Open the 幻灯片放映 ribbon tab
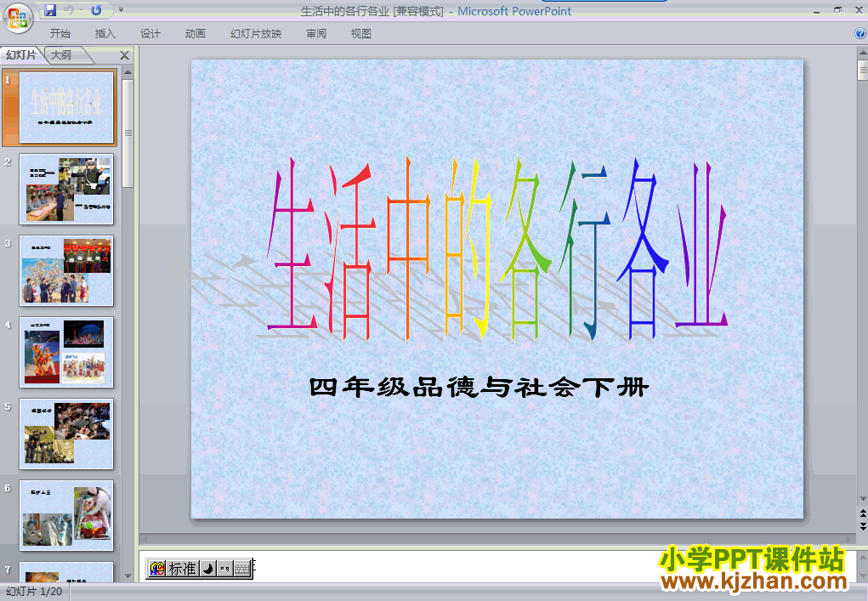The height and width of the screenshot is (601, 868). [x=256, y=34]
